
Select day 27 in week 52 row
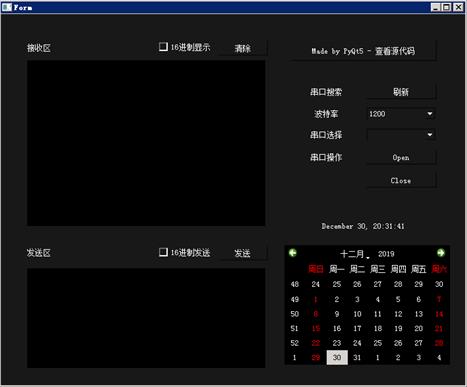[x=419, y=343]
